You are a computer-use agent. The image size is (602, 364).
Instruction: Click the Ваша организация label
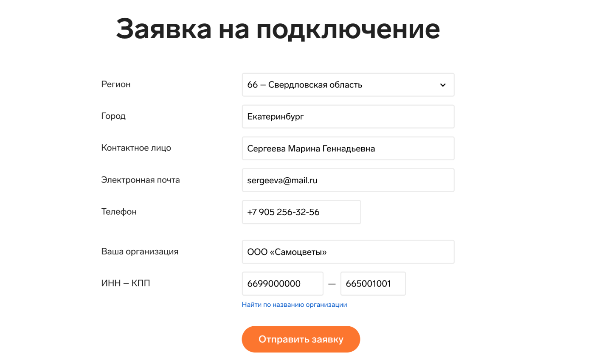[x=140, y=252]
